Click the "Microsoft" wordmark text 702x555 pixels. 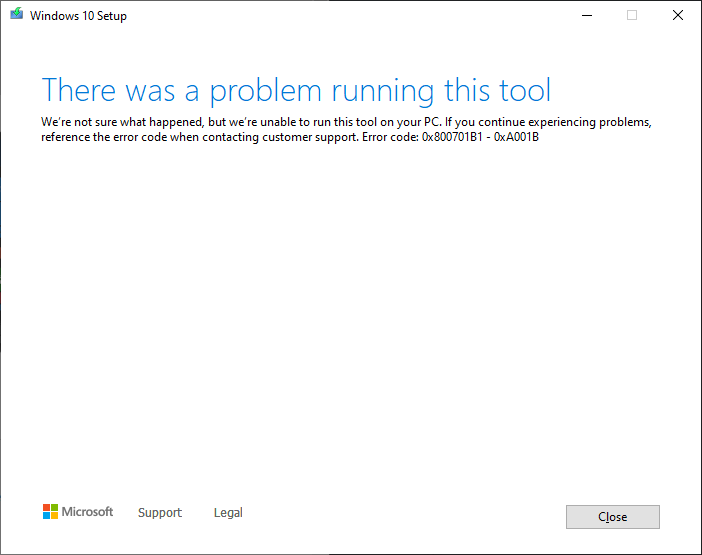click(88, 512)
